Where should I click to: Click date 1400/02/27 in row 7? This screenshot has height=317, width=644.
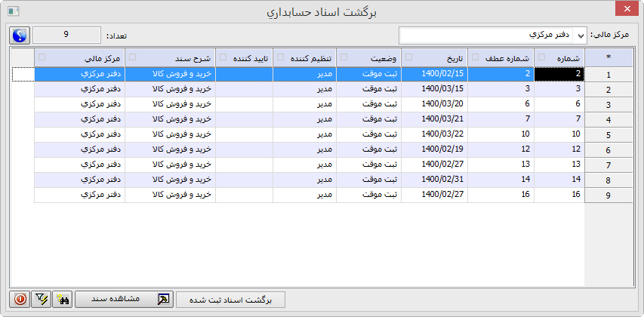tap(435, 165)
